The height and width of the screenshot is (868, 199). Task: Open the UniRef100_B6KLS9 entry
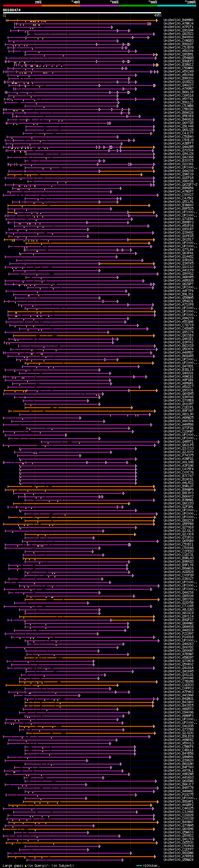(178, 92)
